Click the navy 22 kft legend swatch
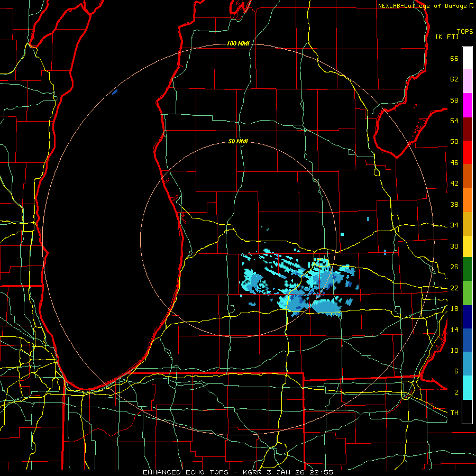 coord(467,317)
